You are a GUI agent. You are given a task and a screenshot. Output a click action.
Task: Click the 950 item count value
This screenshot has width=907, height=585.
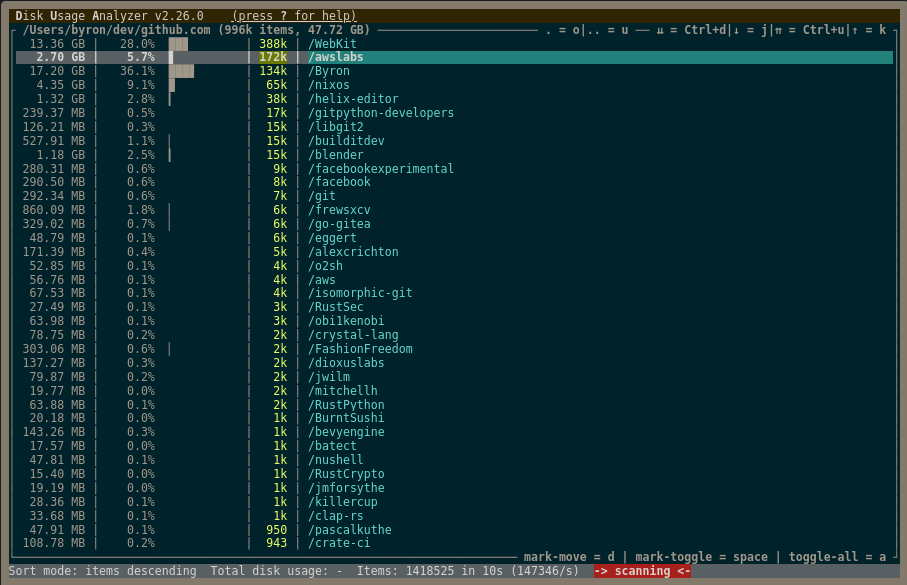point(276,529)
